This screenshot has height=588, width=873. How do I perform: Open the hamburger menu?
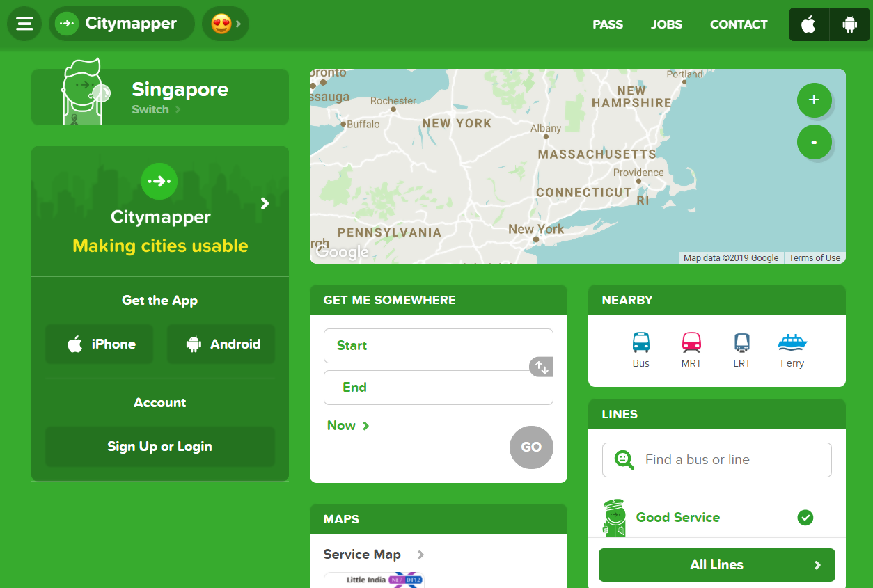click(24, 24)
